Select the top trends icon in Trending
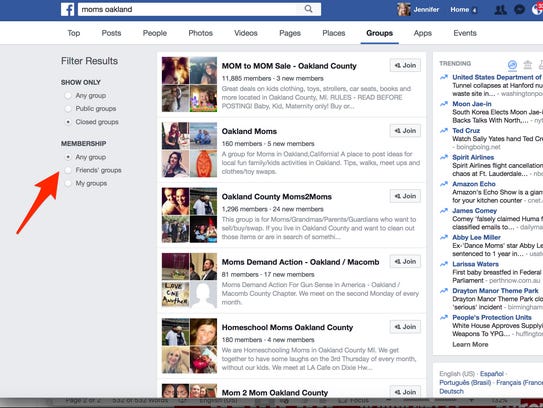The height and width of the screenshot is (408, 543). point(512,64)
